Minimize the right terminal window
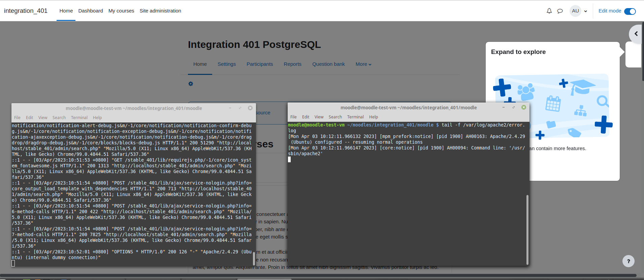This screenshot has height=280, width=644. pyautogui.click(x=504, y=107)
